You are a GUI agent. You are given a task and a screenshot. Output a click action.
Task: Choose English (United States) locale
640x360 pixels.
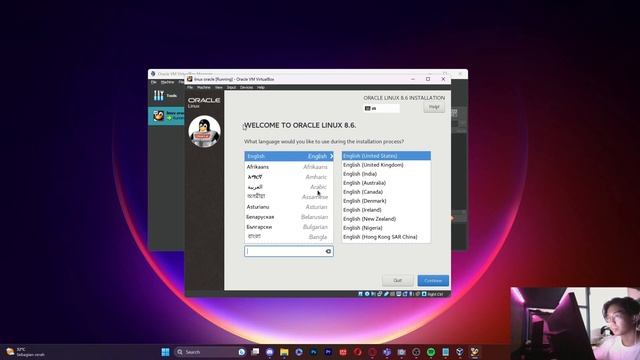point(386,156)
